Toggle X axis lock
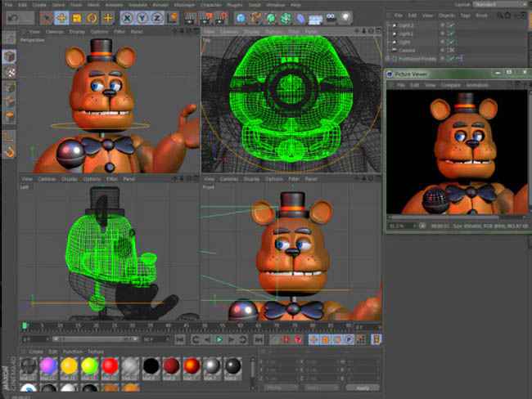 (x=127, y=18)
